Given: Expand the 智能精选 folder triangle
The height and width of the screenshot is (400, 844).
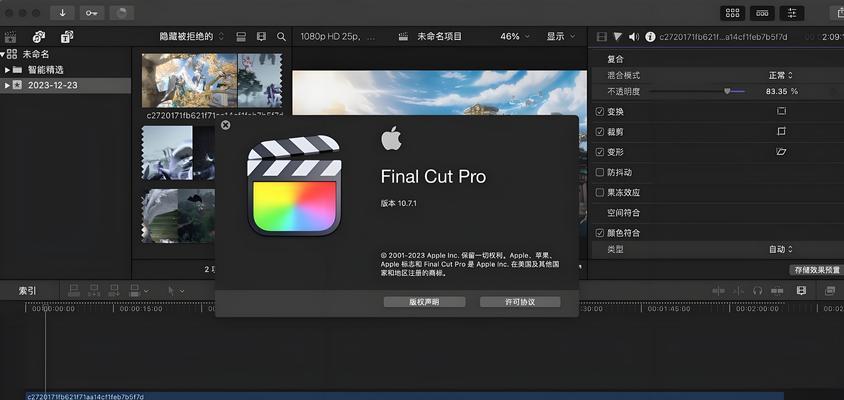Looking at the screenshot, I should coord(7,70).
